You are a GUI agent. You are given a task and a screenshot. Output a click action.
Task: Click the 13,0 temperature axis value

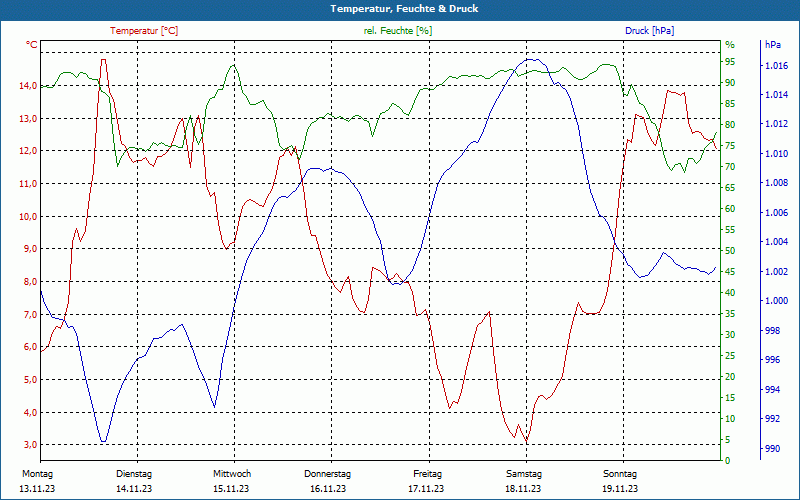[x=28, y=118]
